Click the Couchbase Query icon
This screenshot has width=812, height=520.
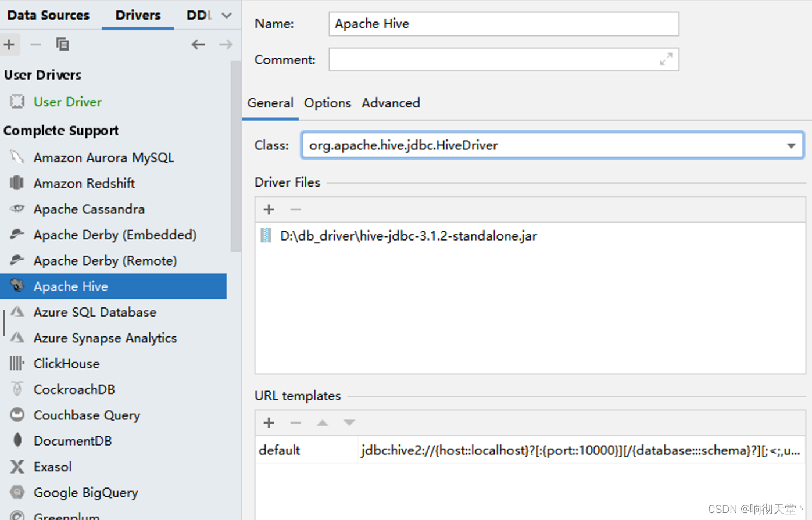(x=17, y=415)
